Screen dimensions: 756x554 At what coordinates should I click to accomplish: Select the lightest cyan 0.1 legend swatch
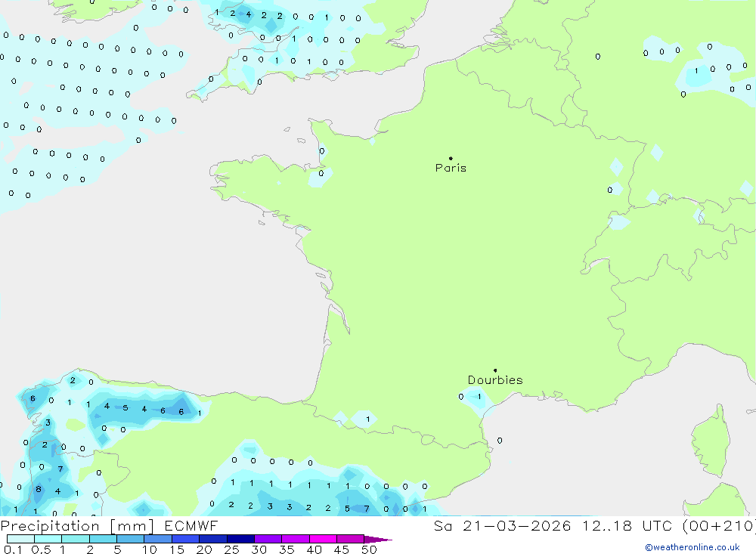click(x=20, y=539)
